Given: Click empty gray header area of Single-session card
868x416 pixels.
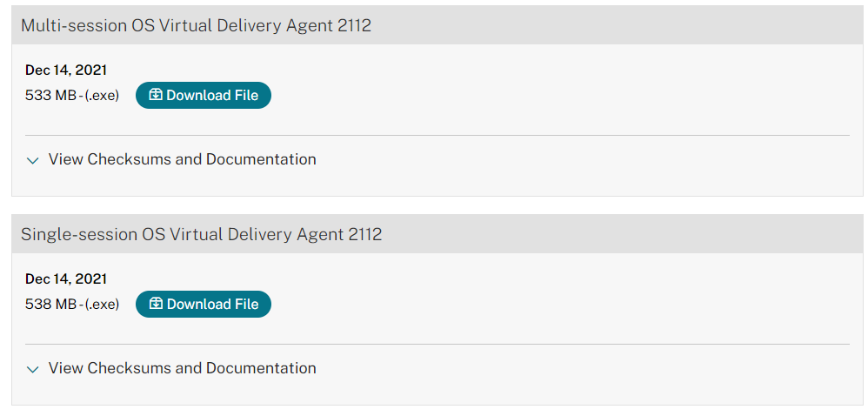Looking at the screenshot, I should click(609, 234).
